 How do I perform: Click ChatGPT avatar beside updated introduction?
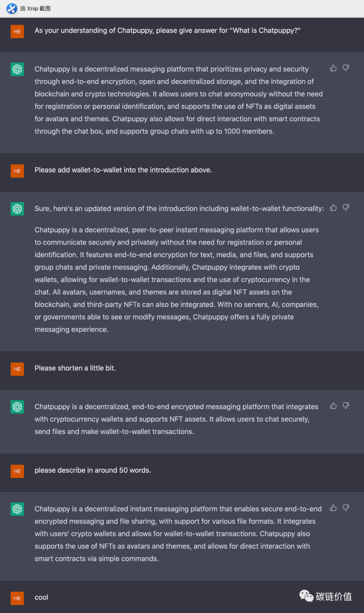17,209
